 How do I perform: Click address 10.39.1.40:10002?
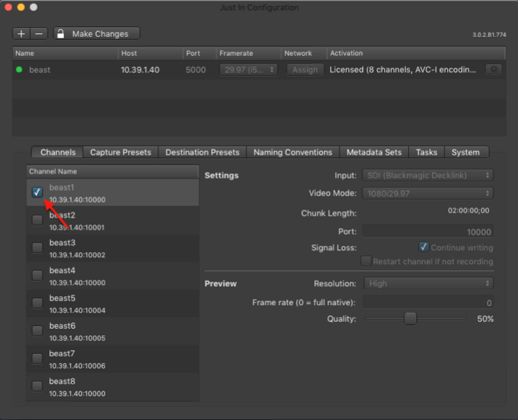point(77,255)
